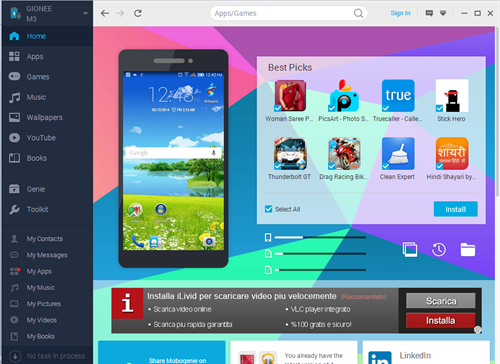Toggle Clean Expert app checkbox
This screenshot has height=364, width=500.
[x=386, y=166]
